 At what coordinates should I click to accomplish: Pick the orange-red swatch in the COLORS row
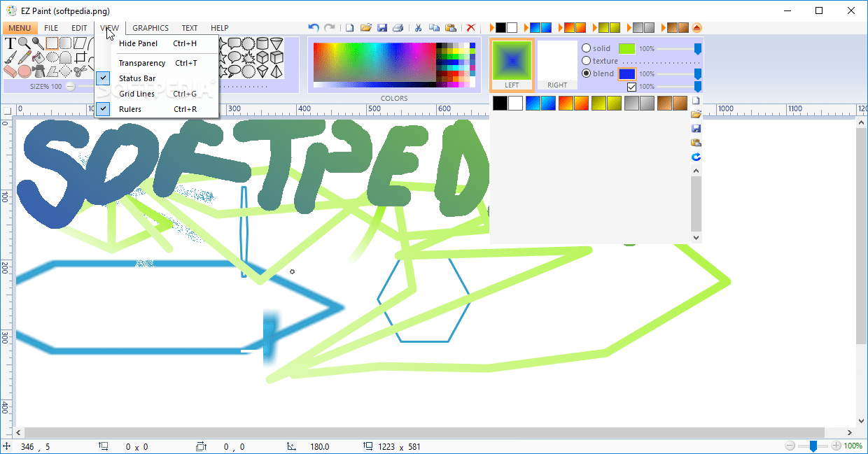pos(565,103)
